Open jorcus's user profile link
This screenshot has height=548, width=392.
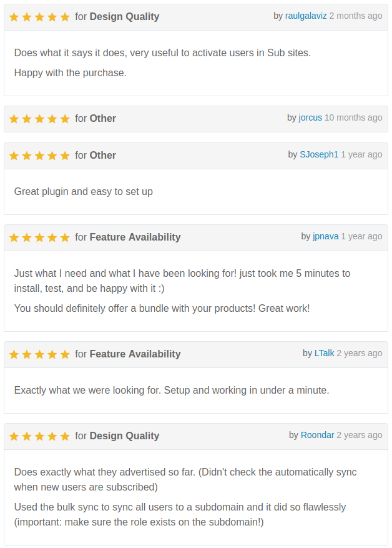[310, 117]
